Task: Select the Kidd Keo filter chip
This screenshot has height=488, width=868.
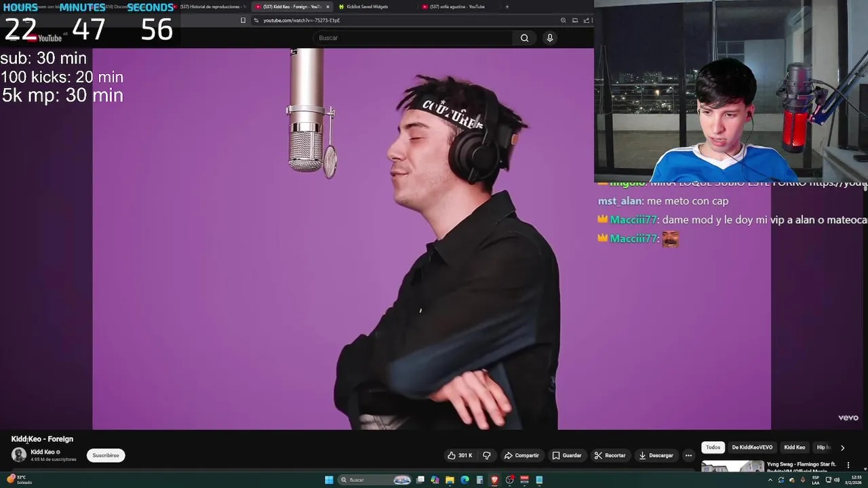Action: (x=794, y=447)
